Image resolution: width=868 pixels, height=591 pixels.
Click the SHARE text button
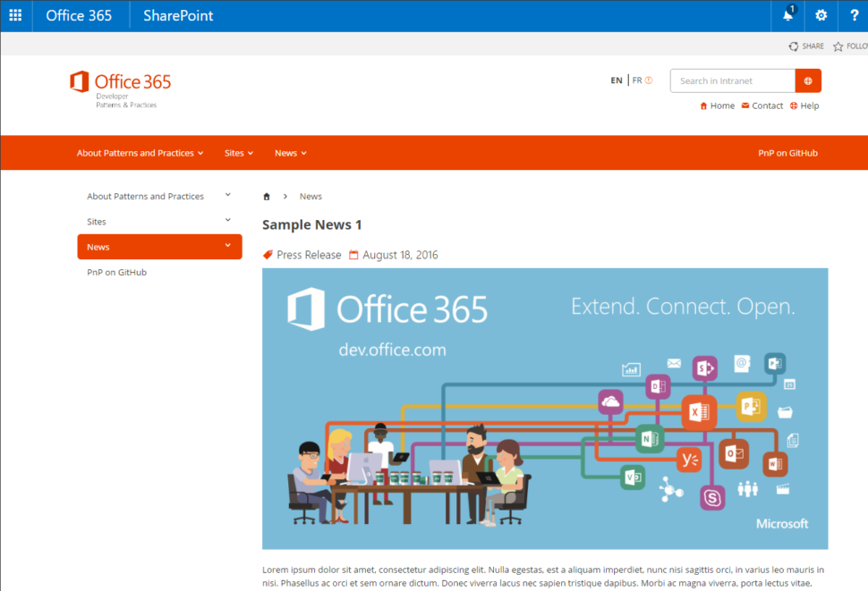point(813,46)
